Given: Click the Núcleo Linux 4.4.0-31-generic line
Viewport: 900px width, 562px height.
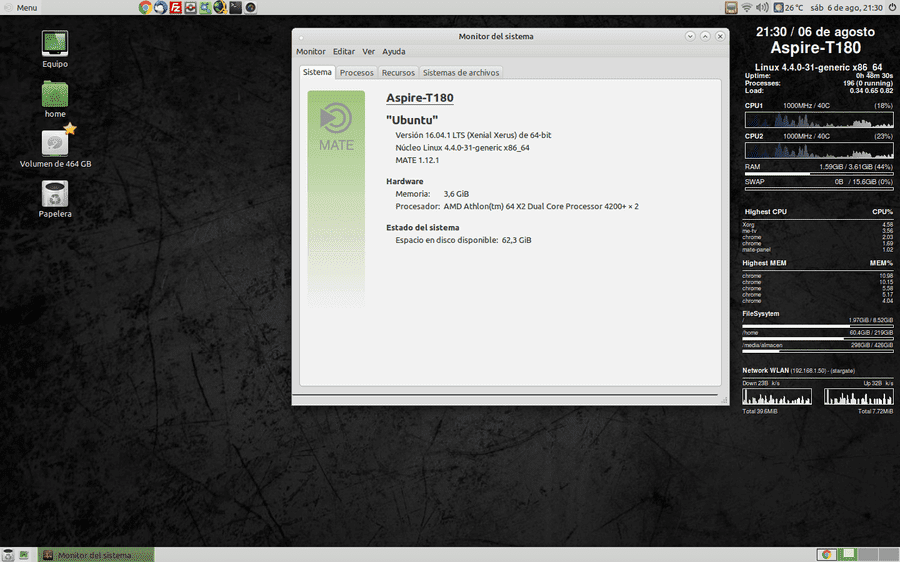Looking at the screenshot, I should pos(462,148).
